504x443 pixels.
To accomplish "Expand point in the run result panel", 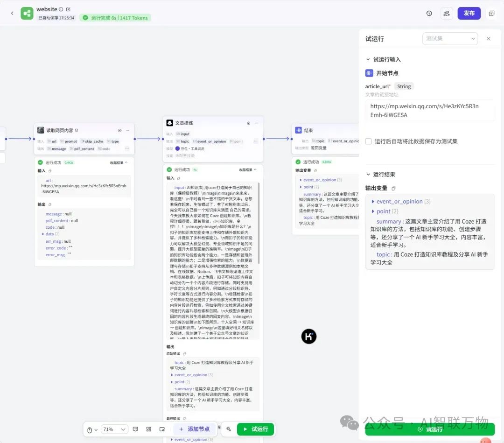I will [373, 211].
